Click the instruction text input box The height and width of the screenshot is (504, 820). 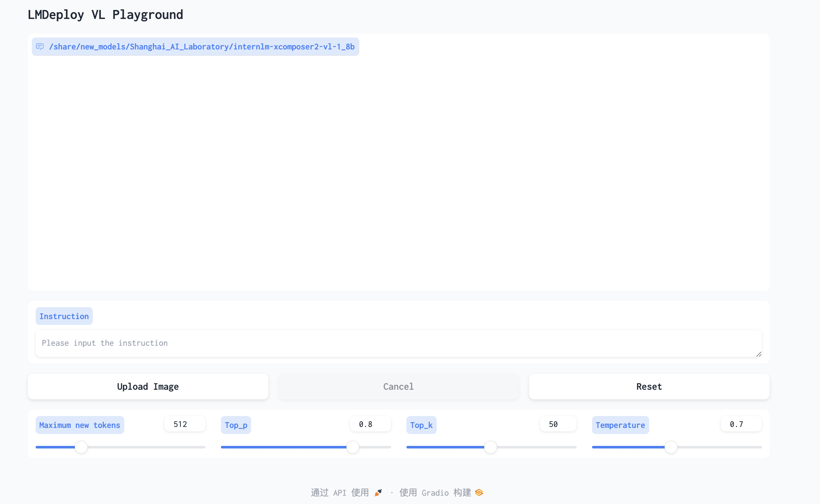coord(398,343)
